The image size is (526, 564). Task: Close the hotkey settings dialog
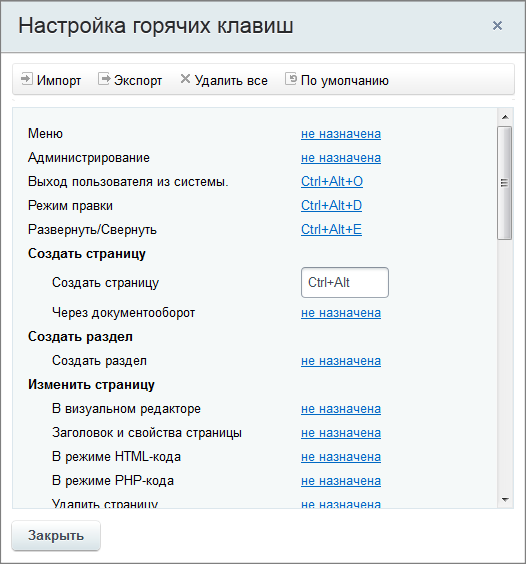click(x=497, y=26)
